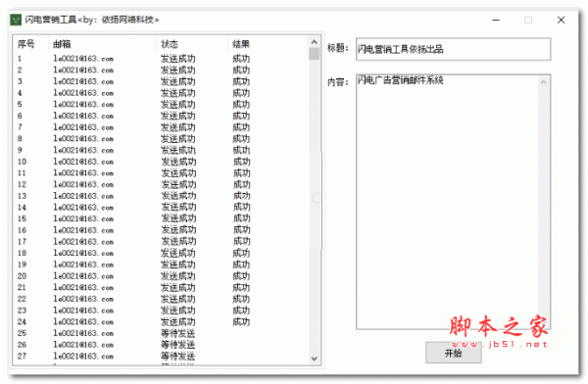Image resolution: width=588 pixels, height=384 pixels.
Task: Click the content box scrollbar up arrow
Action: [544, 82]
